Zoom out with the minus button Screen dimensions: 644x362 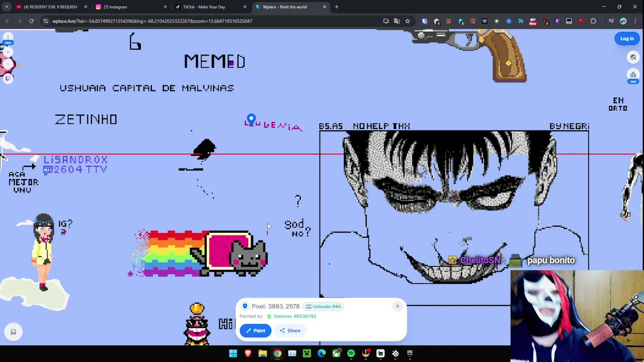pos(8,64)
